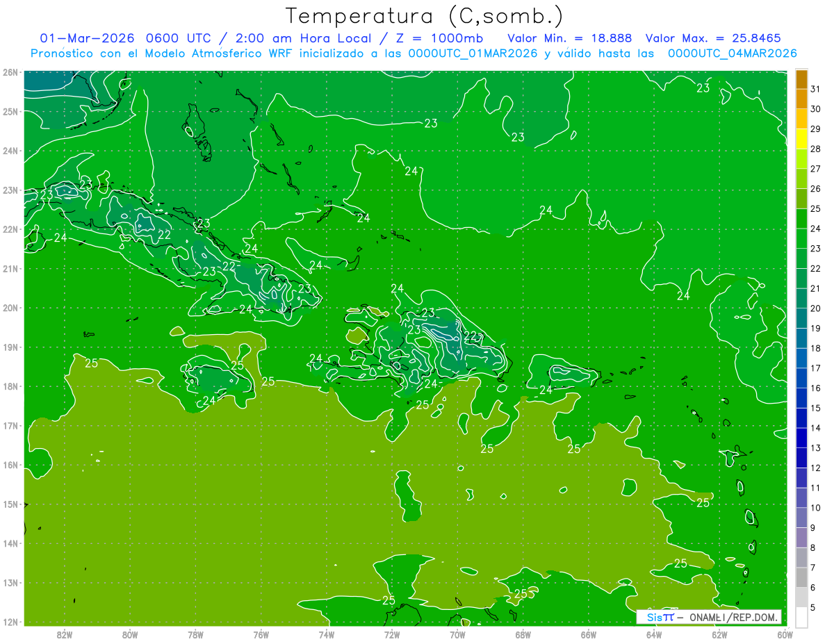This screenshot has height=644, width=834.
Task: Click the 14N latitude label
Action: (10, 543)
